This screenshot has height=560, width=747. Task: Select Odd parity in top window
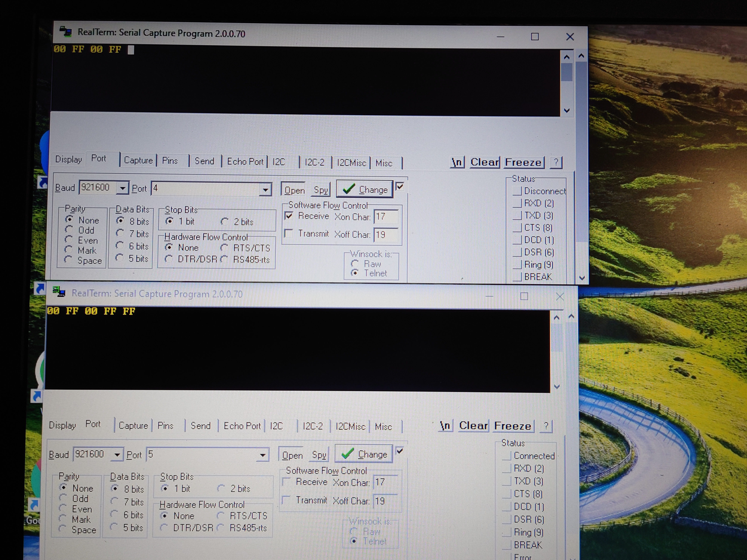pyautogui.click(x=69, y=230)
